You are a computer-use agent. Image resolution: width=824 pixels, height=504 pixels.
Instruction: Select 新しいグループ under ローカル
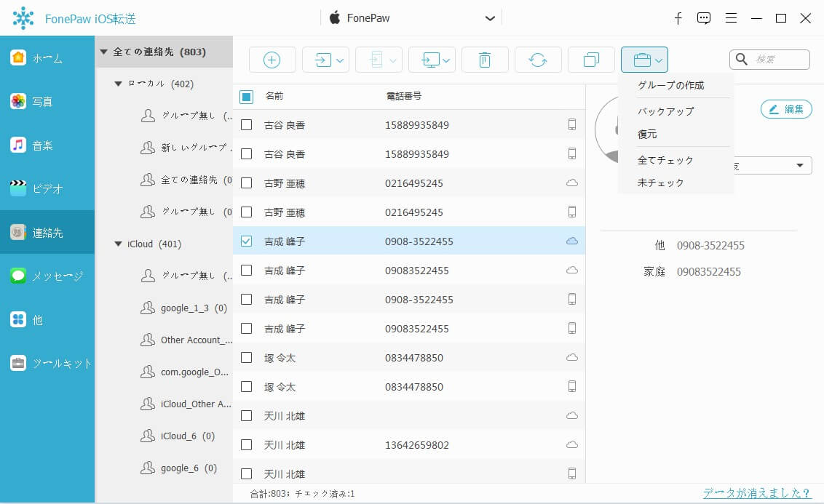coord(186,148)
